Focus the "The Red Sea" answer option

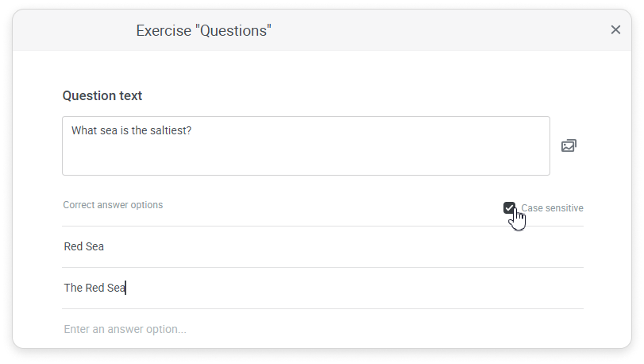[x=318, y=288]
